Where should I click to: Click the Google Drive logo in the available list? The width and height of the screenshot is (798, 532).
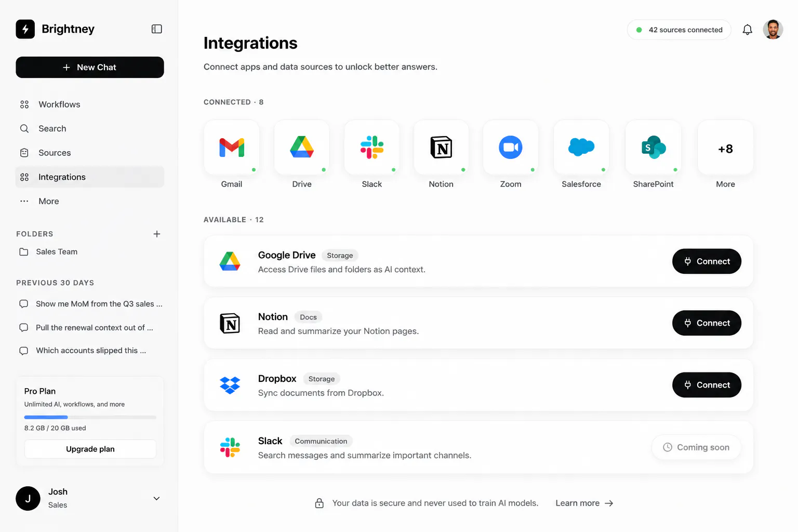pyautogui.click(x=230, y=261)
